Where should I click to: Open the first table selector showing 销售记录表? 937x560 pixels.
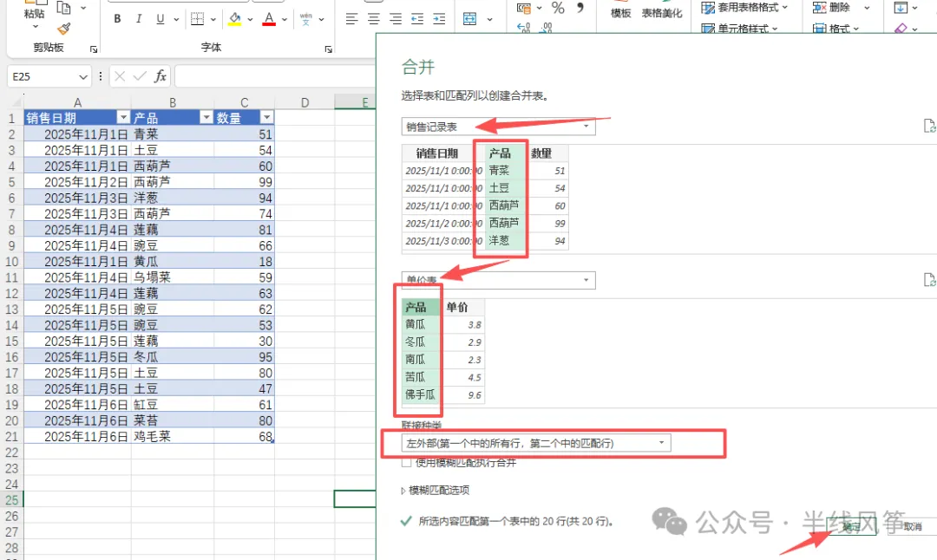[x=498, y=127]
